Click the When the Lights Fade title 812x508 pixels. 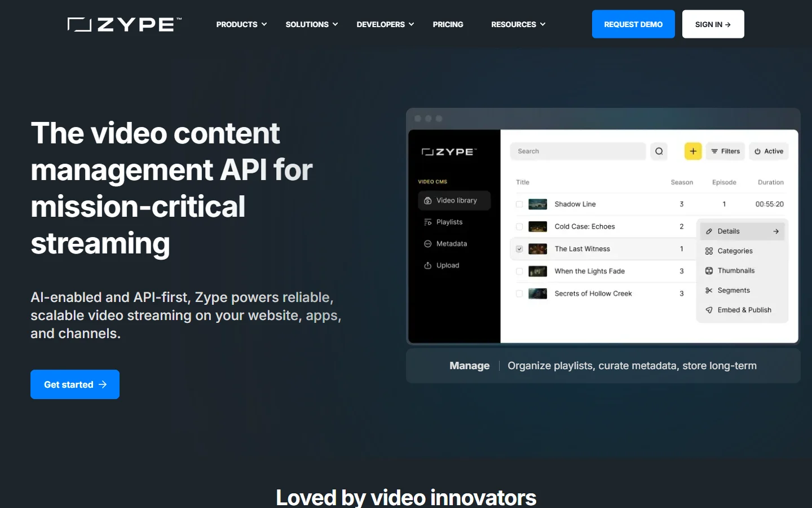click(x=590, y=271)
